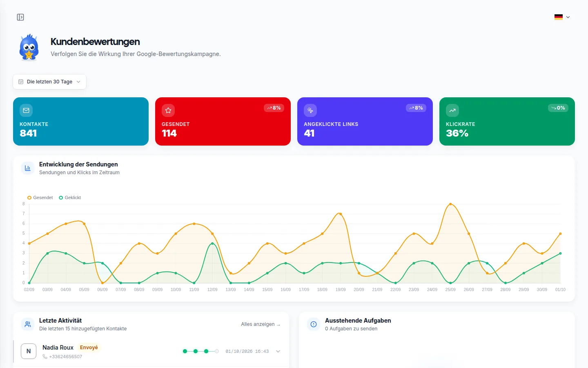Viewport: 588px width, 368px height.
Task: Click the phone icon under Nadia Roux
Action: [45, 357]
